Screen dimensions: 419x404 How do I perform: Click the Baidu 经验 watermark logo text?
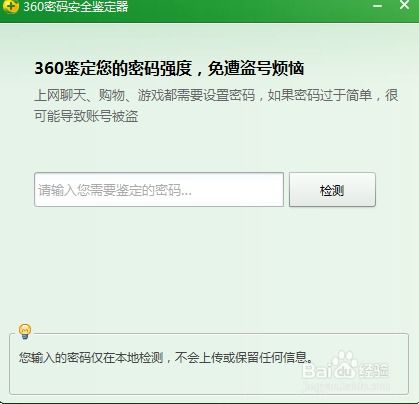[x=345, y=369]
